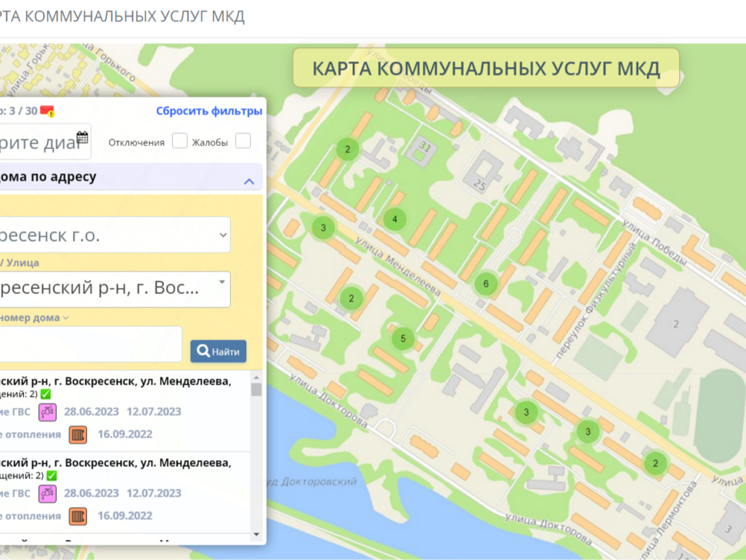Collapse the search by address section
The height and width of the screenshot is (560, 746).
click(248, 182)
